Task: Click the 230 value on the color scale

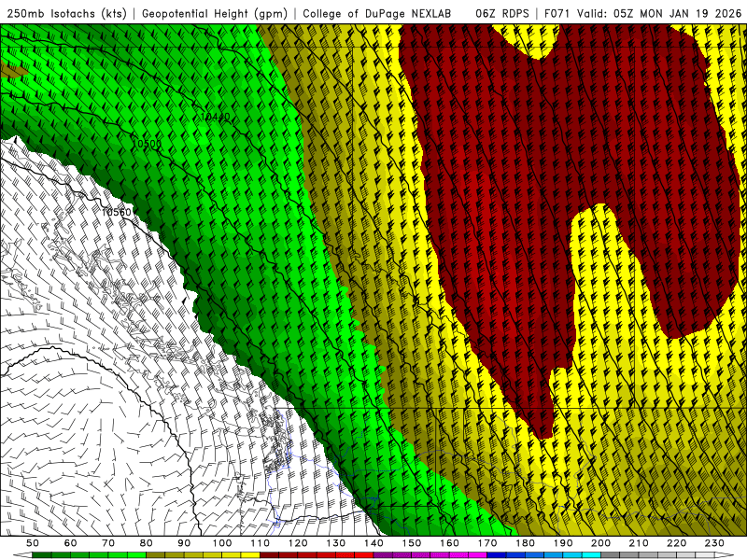Action: tap(714, 543)
